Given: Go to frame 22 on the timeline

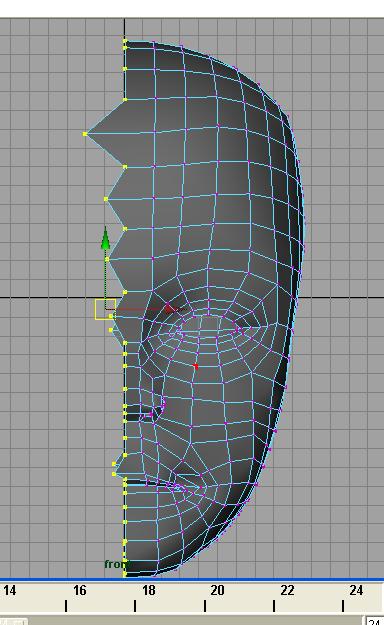Looking at the screenshot, I should tap(287, 590).
